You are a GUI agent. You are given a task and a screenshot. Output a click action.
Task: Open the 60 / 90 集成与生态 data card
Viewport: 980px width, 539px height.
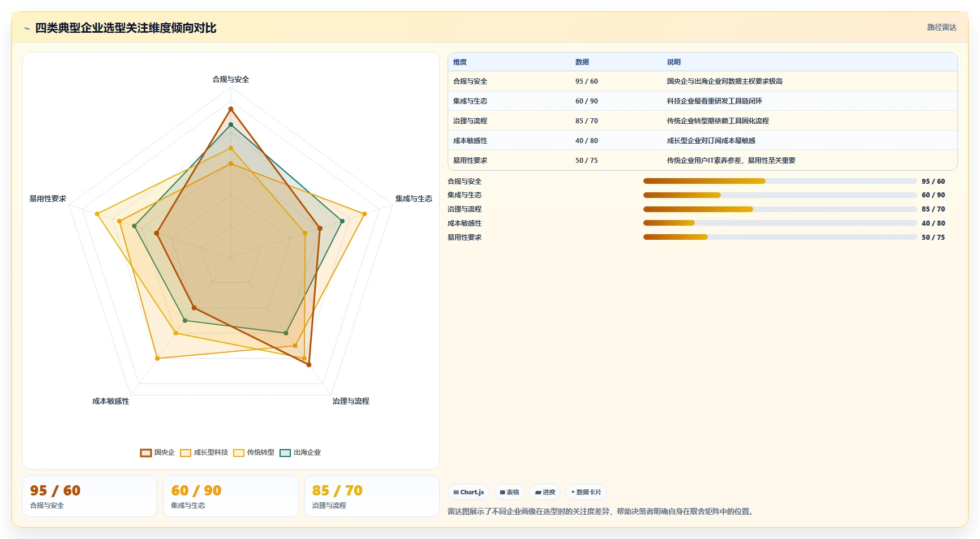coord(231,496)
